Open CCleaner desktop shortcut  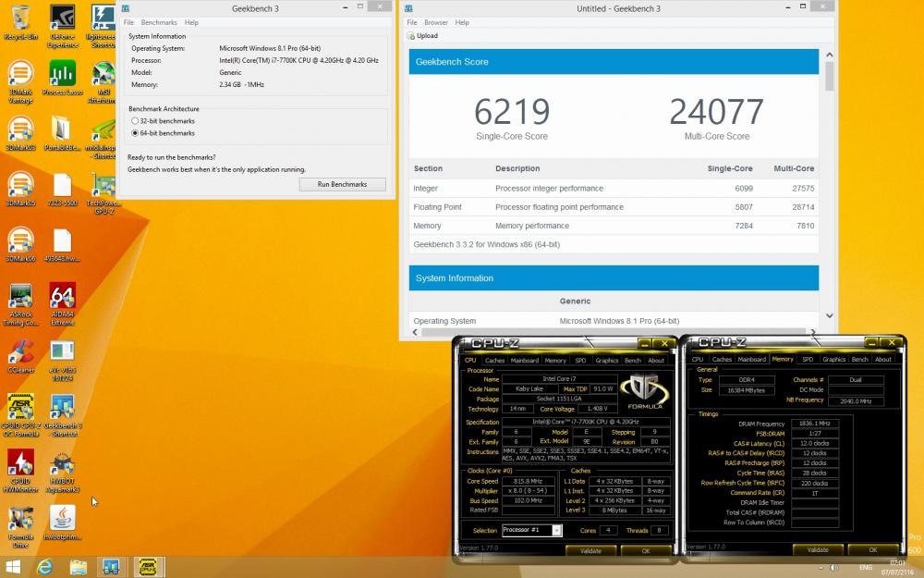point(20,356)
